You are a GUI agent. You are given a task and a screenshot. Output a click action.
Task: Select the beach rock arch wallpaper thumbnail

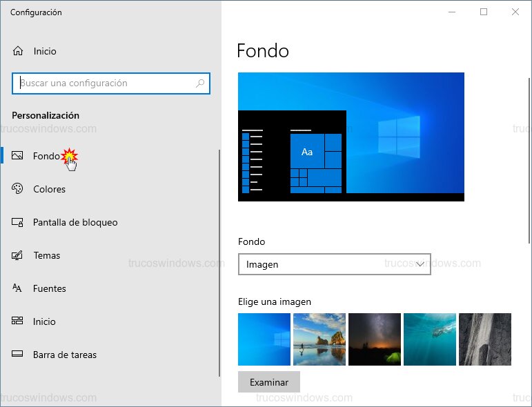coord(319,339)
